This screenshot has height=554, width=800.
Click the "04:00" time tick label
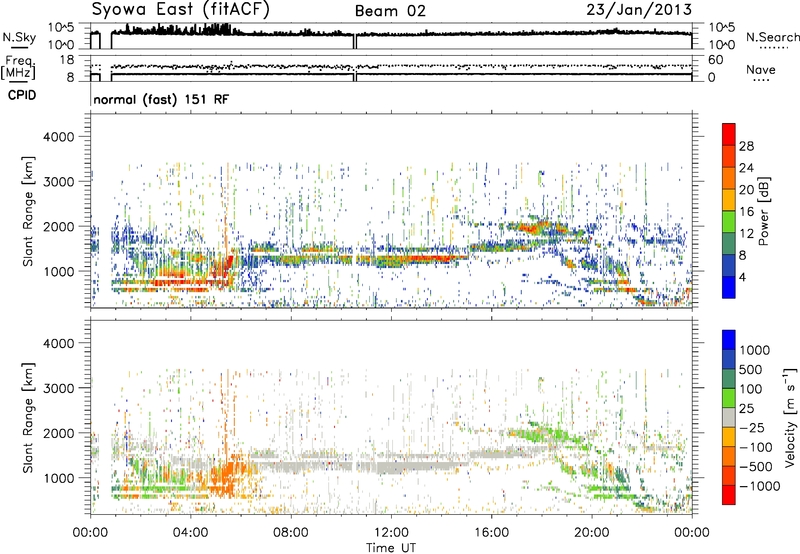point(191,533)
